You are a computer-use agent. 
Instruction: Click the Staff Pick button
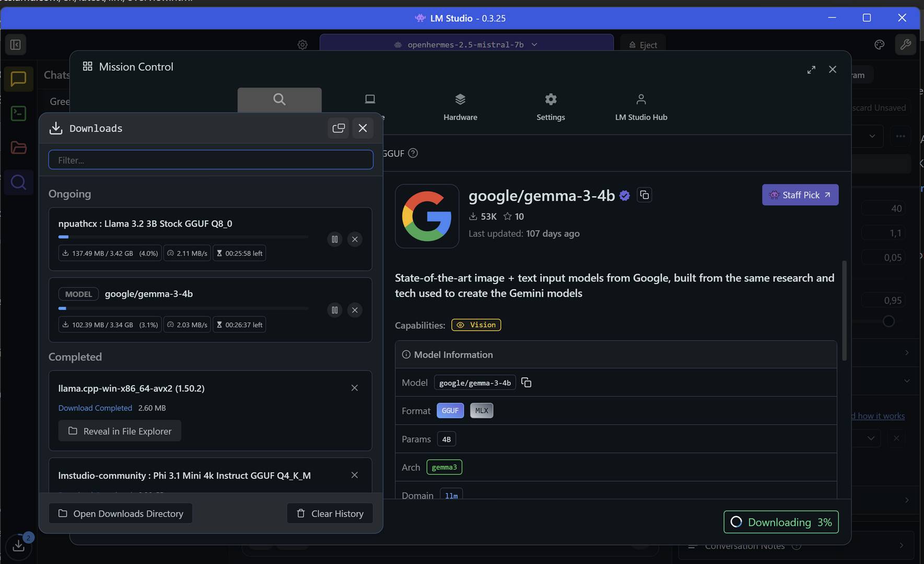(800, 195)
